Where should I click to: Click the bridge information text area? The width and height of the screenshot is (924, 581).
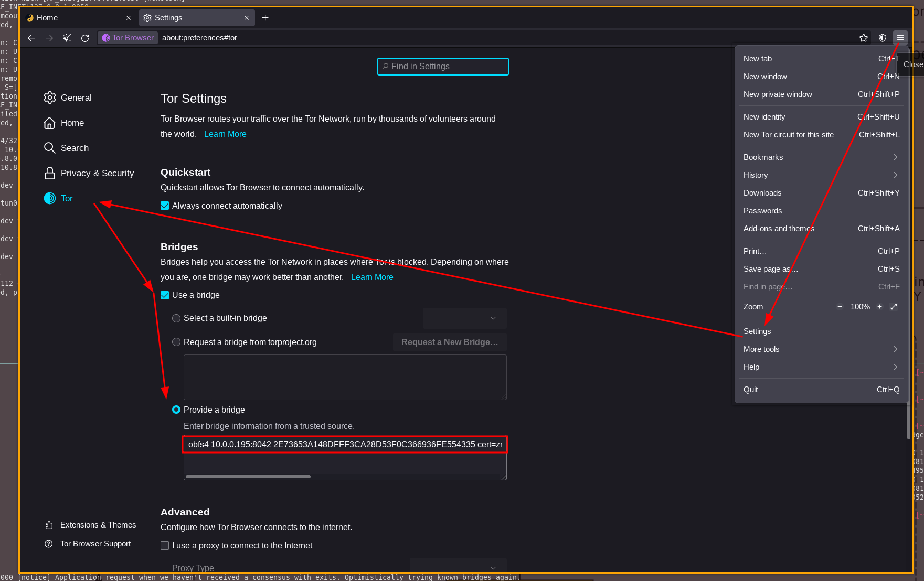tap(345, 458)
